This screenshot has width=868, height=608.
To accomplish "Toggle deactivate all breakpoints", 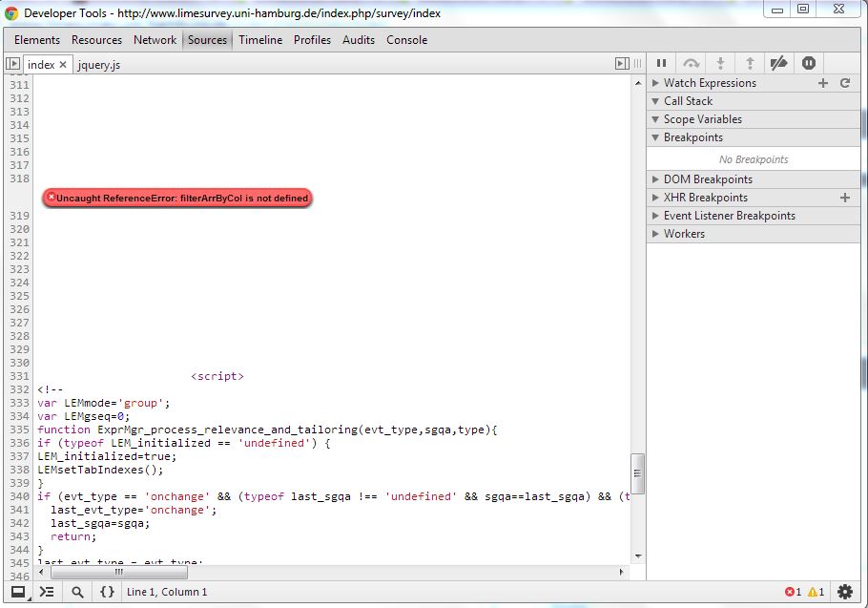I will click(779, 63).
